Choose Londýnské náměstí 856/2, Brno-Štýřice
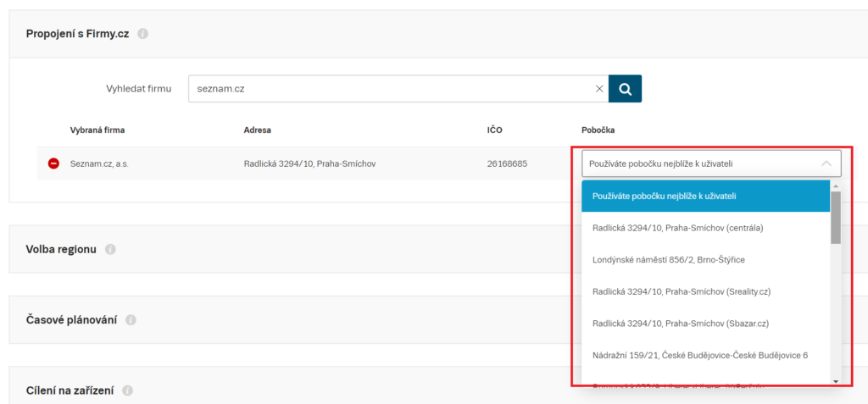 (x=706, y=259)
